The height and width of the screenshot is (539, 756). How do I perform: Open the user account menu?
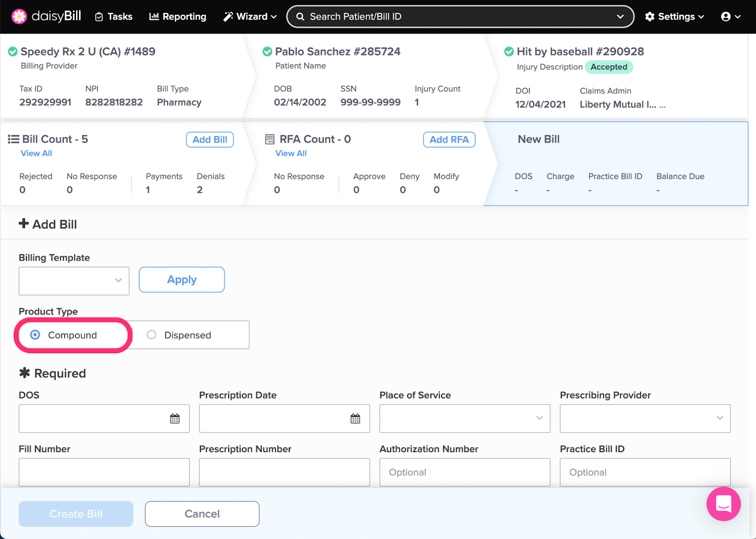[730, 17]
